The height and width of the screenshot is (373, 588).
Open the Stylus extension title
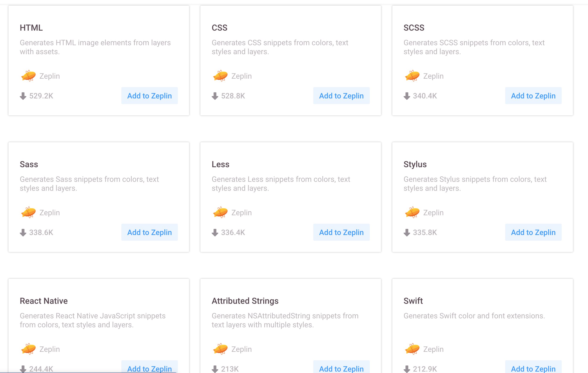[415, 164]
